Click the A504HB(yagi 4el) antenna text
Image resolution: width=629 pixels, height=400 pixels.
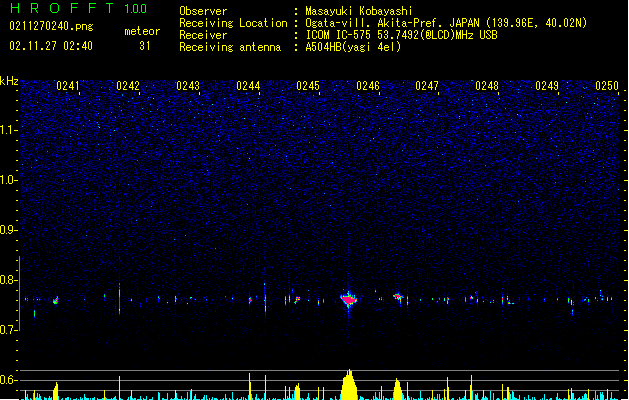tap(353, 47)
